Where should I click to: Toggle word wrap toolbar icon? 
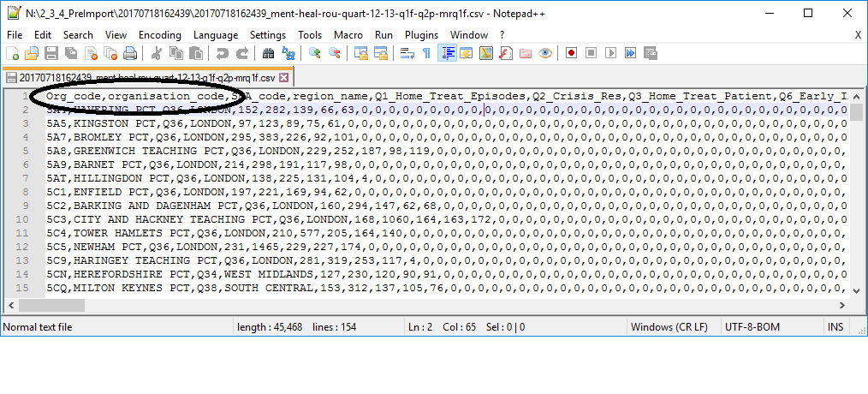pyautogui.click(x=408, y=53)
